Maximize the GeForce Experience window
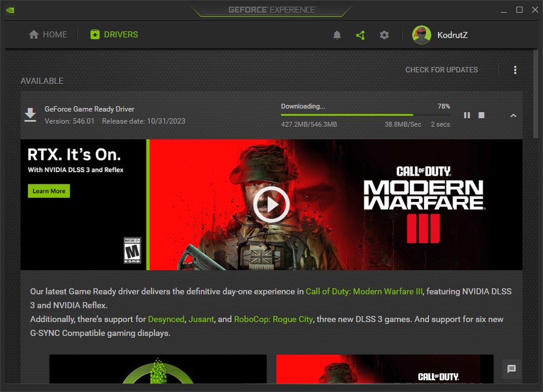The width and height of the screenshot is (543, 392). pos(519,10)
